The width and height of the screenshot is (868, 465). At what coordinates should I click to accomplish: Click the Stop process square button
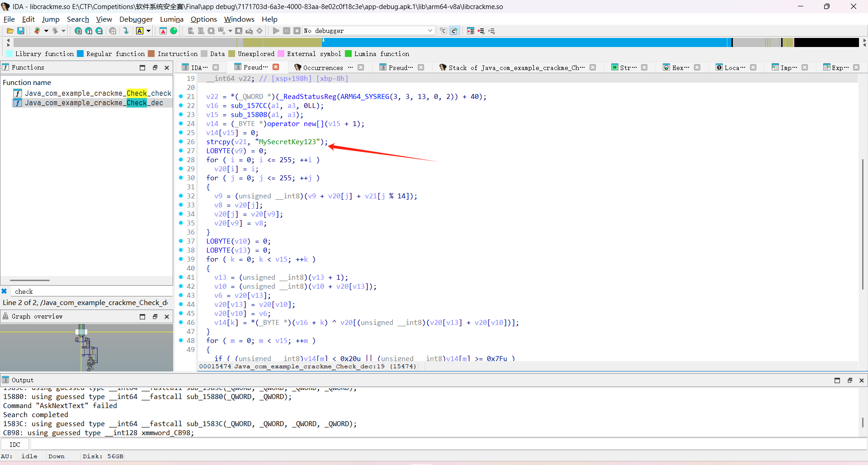click(x=297, y=31)
